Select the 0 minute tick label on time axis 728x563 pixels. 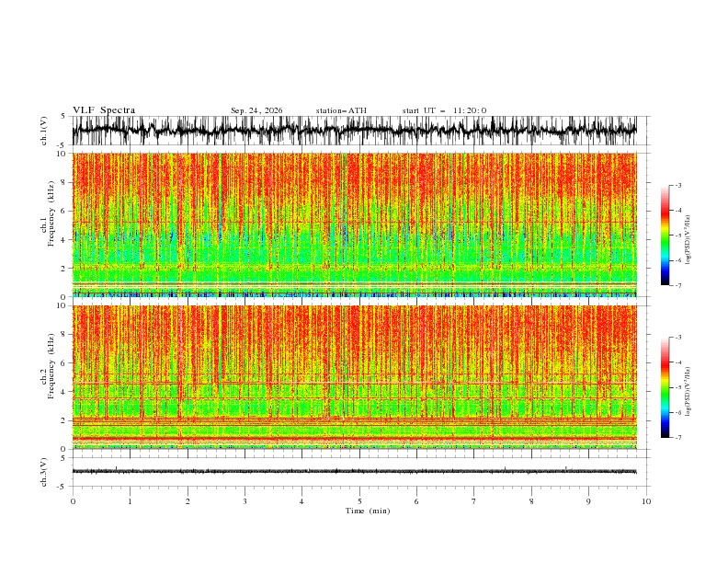point(73,501)
